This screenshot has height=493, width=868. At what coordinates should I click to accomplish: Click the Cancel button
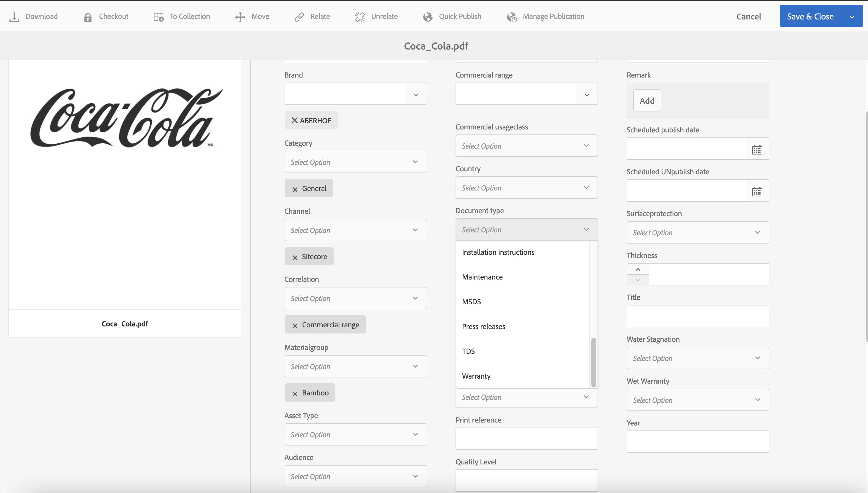(748, 17)
